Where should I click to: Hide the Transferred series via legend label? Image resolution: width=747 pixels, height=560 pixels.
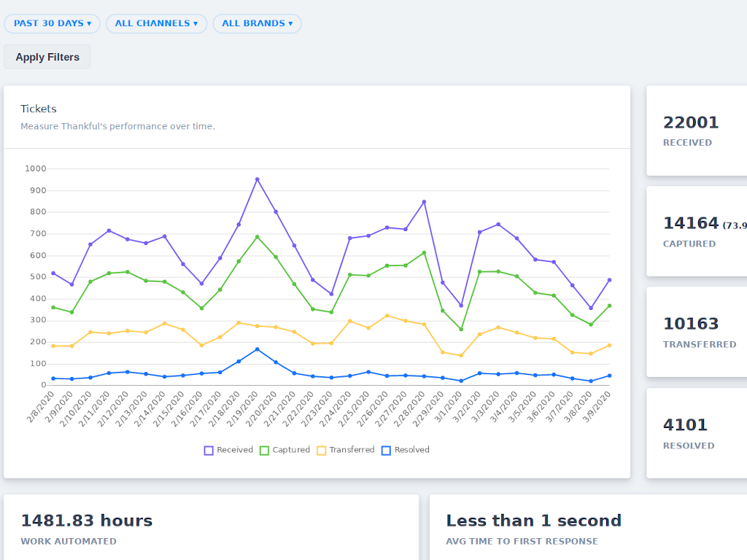(x=352, y=450)
